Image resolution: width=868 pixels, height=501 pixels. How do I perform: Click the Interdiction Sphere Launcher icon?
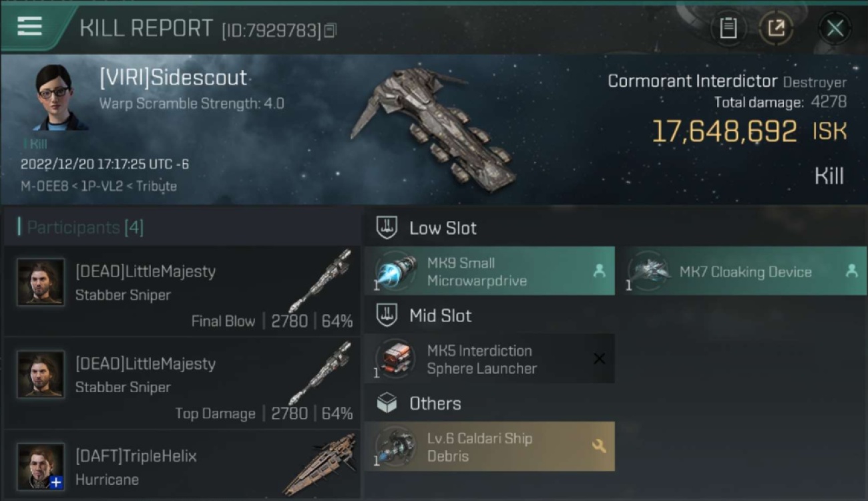tap(396, 359)
